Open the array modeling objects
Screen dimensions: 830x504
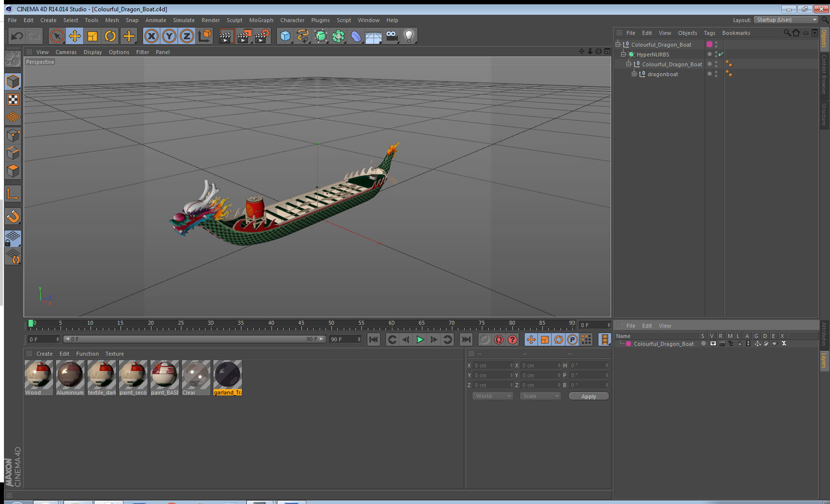[x=338, y=36]
